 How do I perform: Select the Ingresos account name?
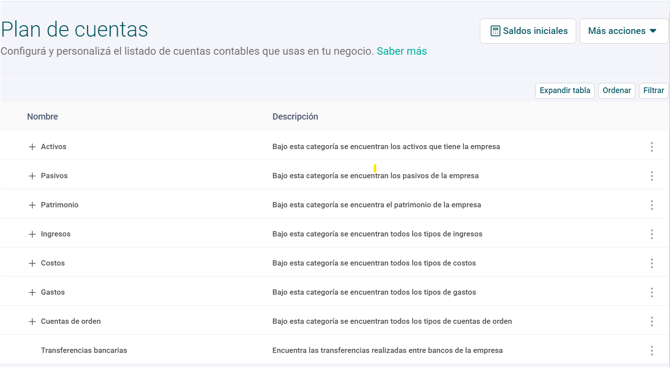pyautogui.click(x=56, y=234)
